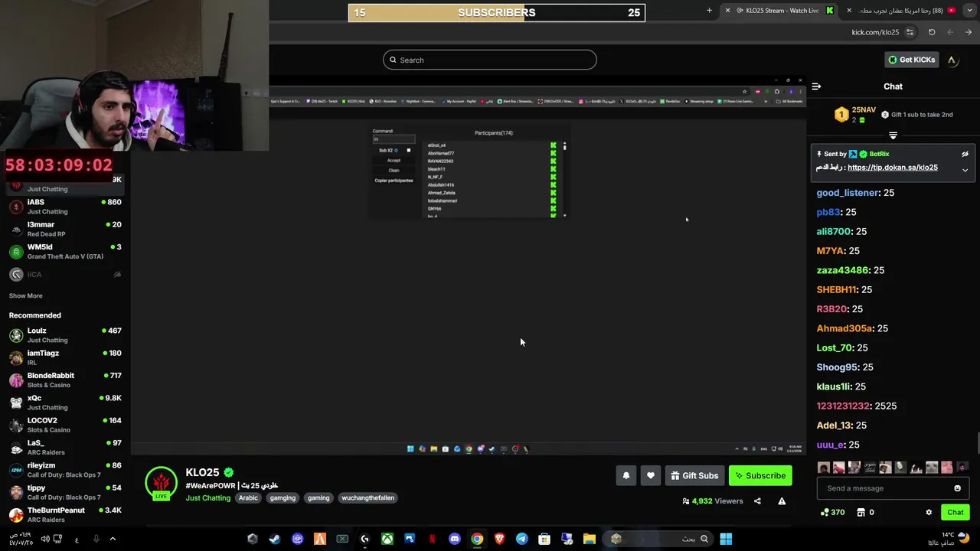This screenshot has width=980, height=551.
Task: Switch to the YouTube (88) tab
Action: [x=901, y=11]
